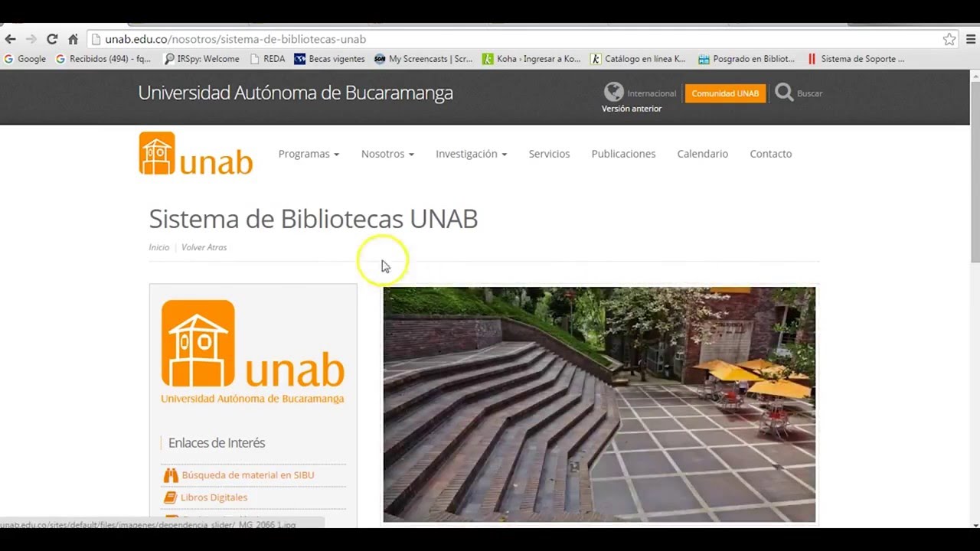Click the search magnifier icon
Screen dimensions: 980x551
[784, 93]
